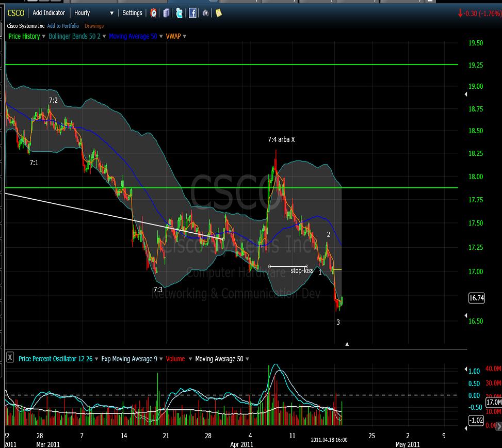This screenshot has height=448, width=502.
Task: Click the alarm clock alert icon
Action: (x=154, y=13)
